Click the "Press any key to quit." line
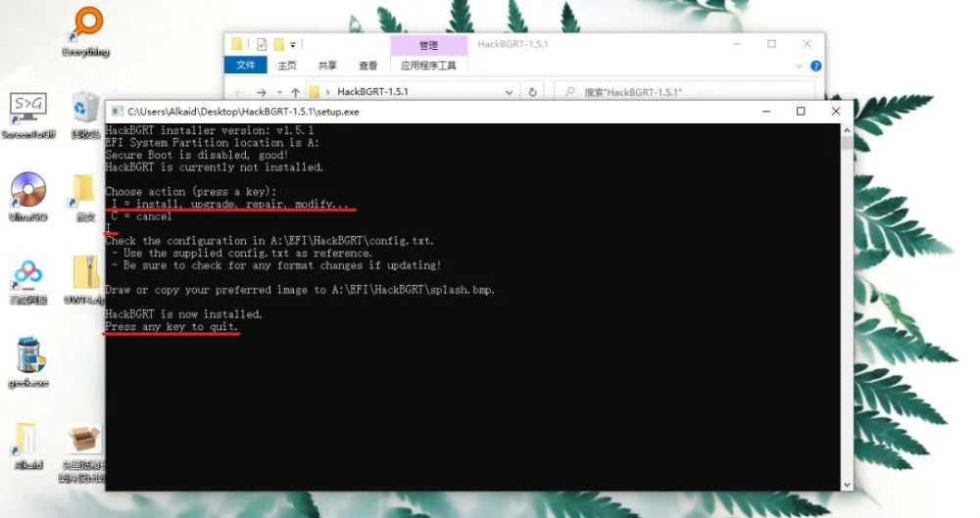Viewport: 980px width, 518px height. pyautogui.click(x=171, y=327)
